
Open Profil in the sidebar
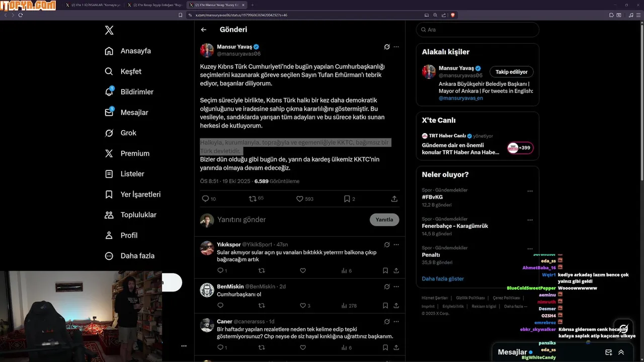coord(121,235)
